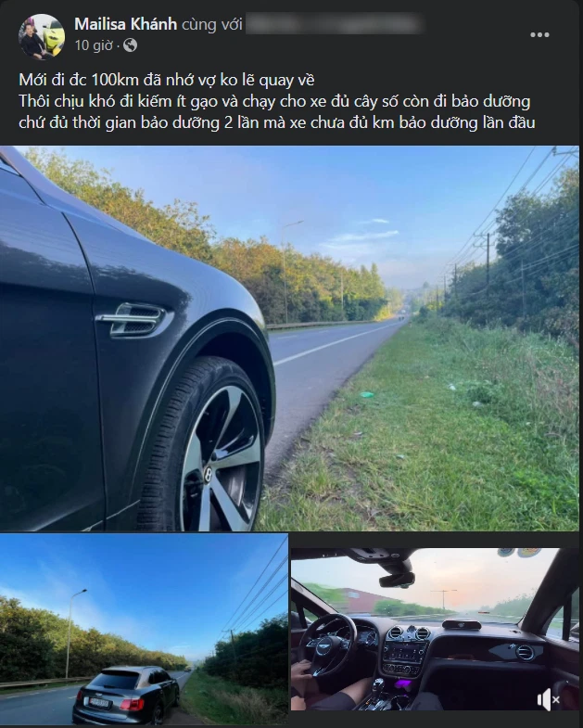Open the large Bentley fender roadside photo
Screen dimensions: 583x728
click(x=289, y=338)
